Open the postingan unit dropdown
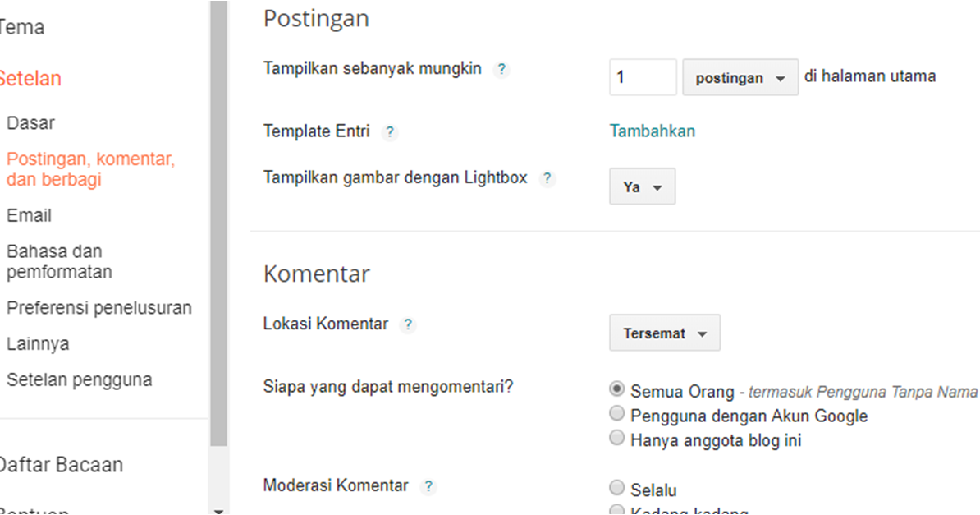980x515 pixels. (x=740, y=78)
